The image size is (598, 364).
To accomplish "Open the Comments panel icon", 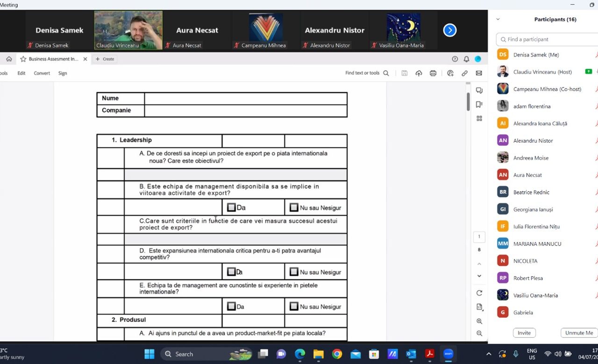I will (x=479, y=91).
